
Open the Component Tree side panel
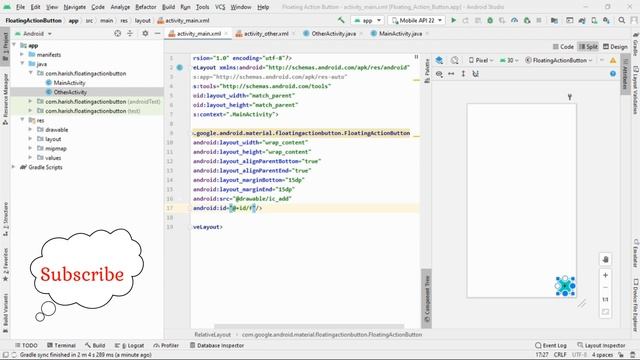click(427, 299)
